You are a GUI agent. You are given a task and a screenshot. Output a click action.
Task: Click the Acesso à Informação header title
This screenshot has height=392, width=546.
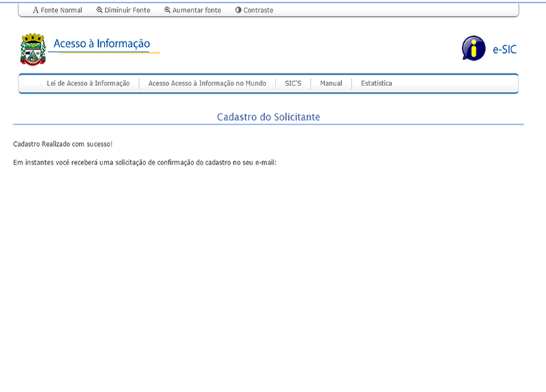click(x=102, y=44)
